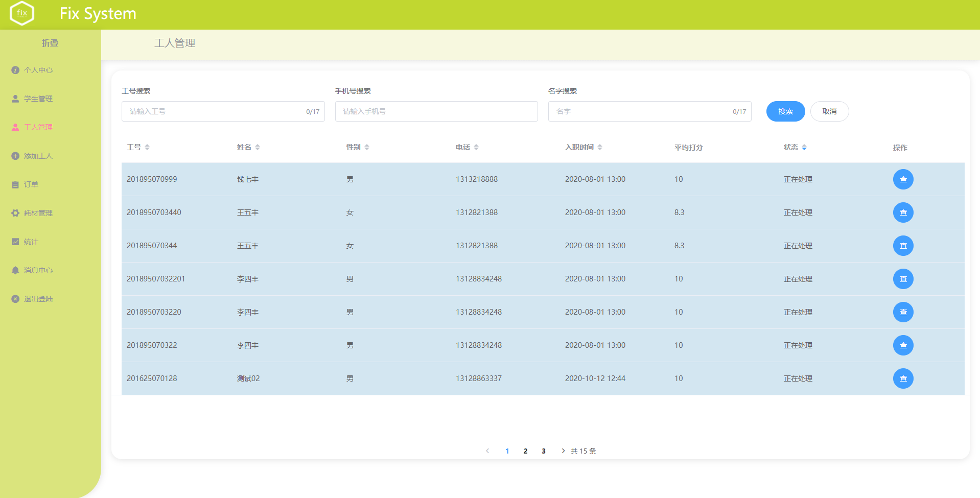This screenshot has width=980, height=498.
Task: Focus the 名字搜索 input field
Action: point(649,111)
